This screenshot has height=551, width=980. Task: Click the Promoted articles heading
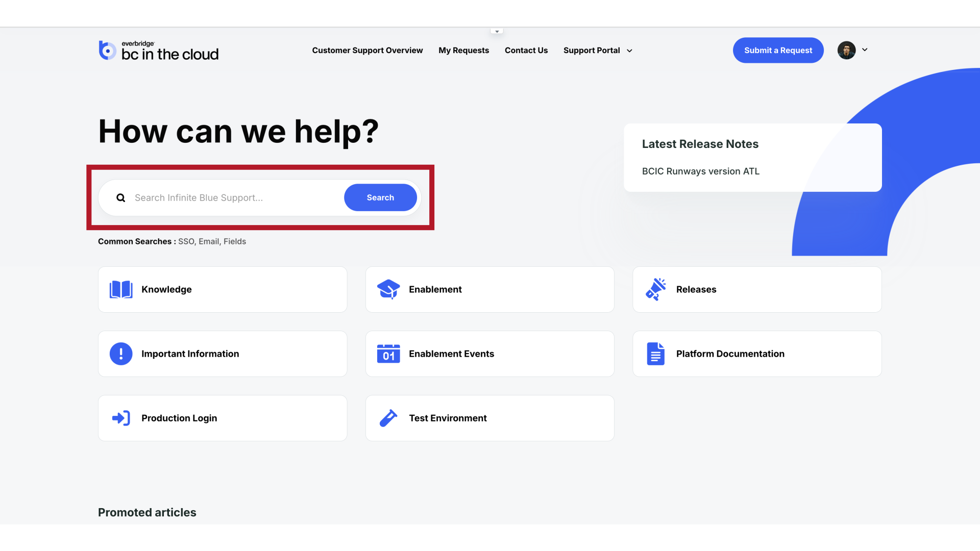147,512
